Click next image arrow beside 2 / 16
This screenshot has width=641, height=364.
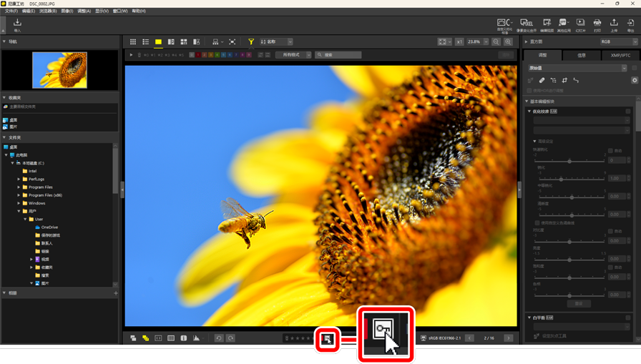point(509,338)
